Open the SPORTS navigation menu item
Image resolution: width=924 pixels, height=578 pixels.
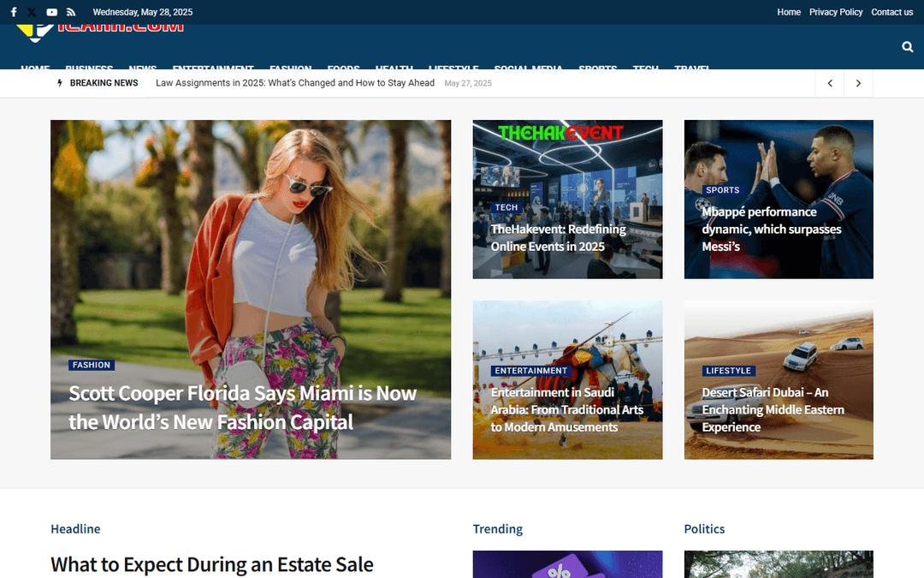click(597, 67)
